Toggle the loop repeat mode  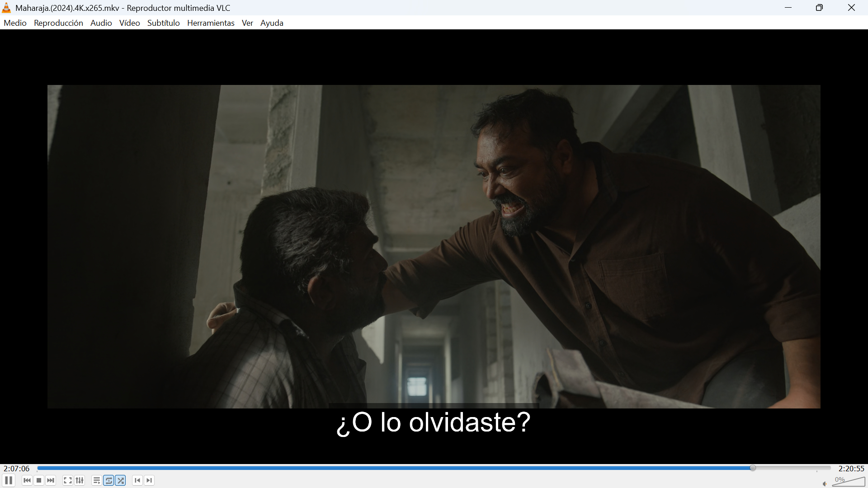[x=108, y=480]
